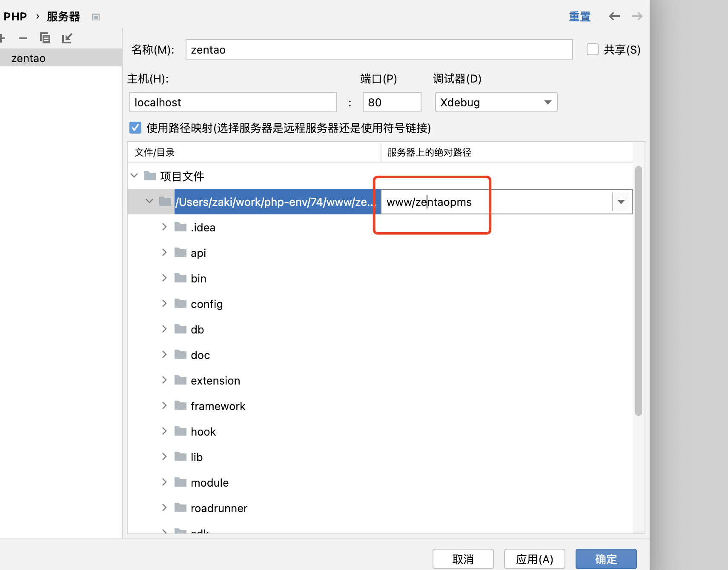This screenshot has width=728, height=570.
Task: Click the remove server minus icon
Action: pos(23,38)
